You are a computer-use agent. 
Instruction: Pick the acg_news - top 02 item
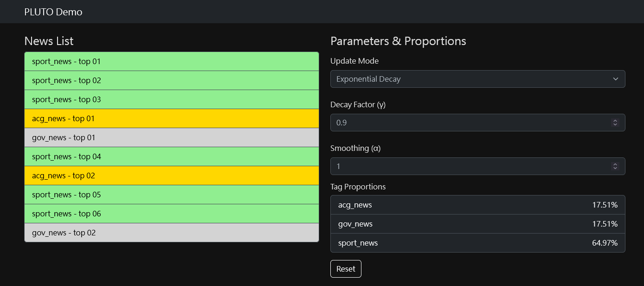pos(171,175)
